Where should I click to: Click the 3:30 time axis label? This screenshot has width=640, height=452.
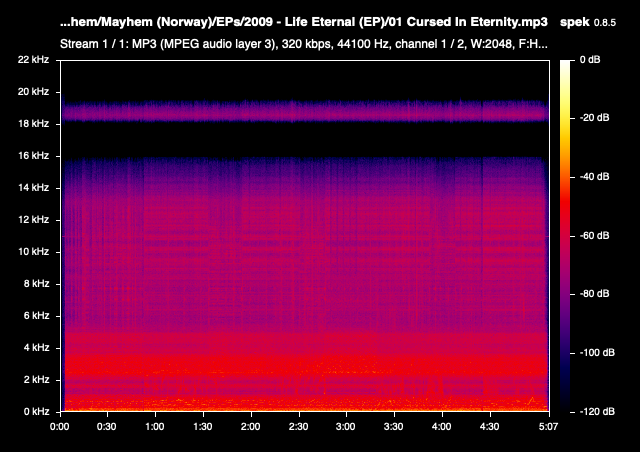point(393,427)
